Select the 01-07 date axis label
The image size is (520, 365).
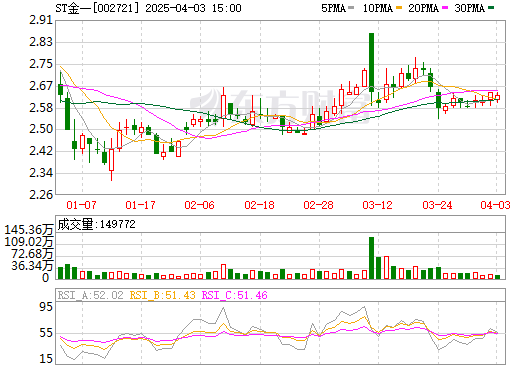(x=81, y=205)
